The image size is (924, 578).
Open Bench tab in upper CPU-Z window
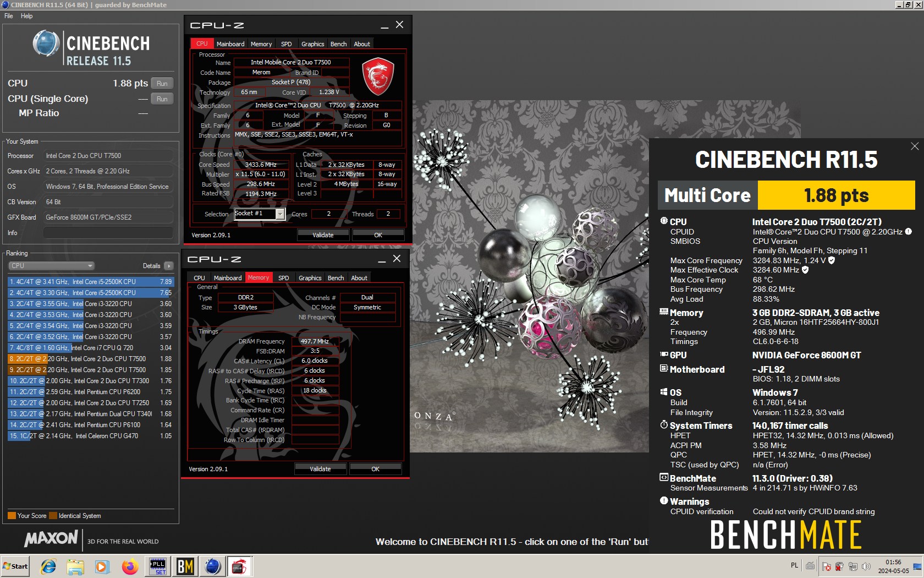click(x=339, y=44)
